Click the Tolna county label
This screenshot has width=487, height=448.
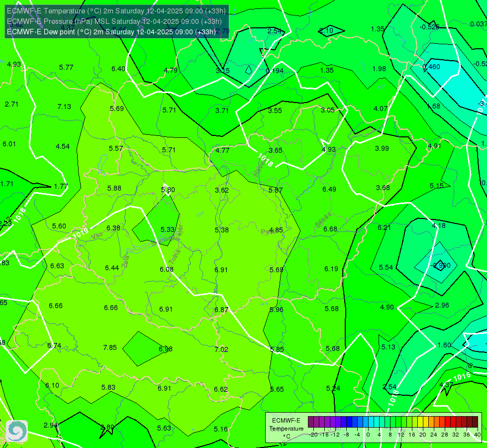175,256
